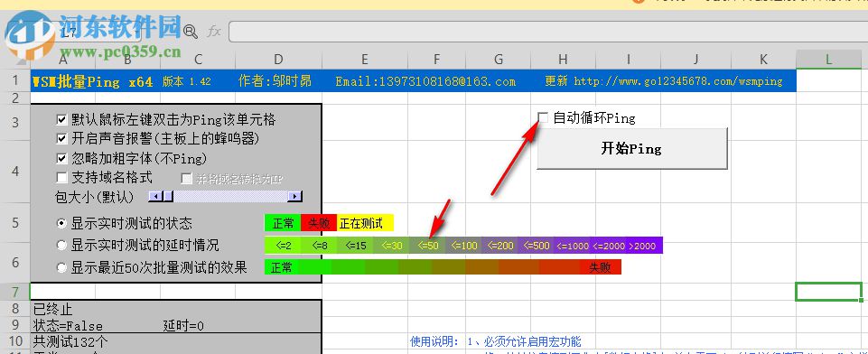Click the 状态=False cell
Screen dimensions: 868x354
(x=68, y=326)
